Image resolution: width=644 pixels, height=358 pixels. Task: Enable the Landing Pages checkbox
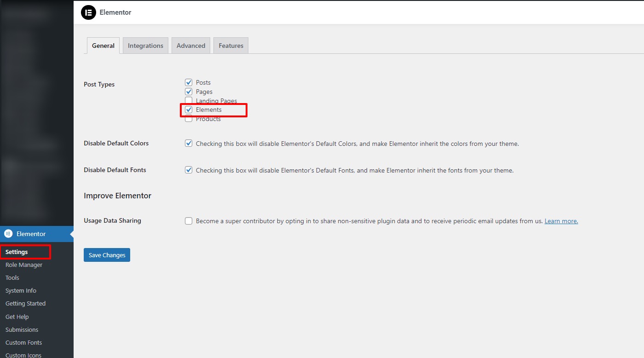tap(189, 100)
